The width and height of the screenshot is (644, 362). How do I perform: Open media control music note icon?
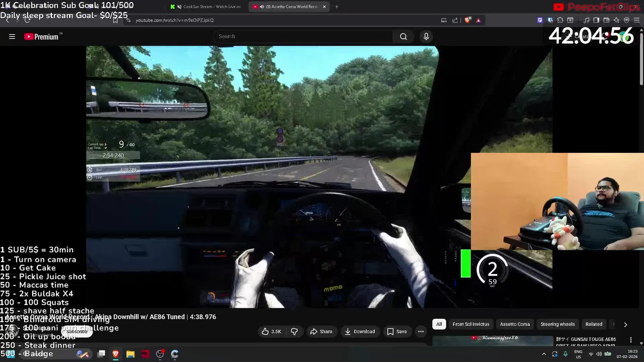586,20
